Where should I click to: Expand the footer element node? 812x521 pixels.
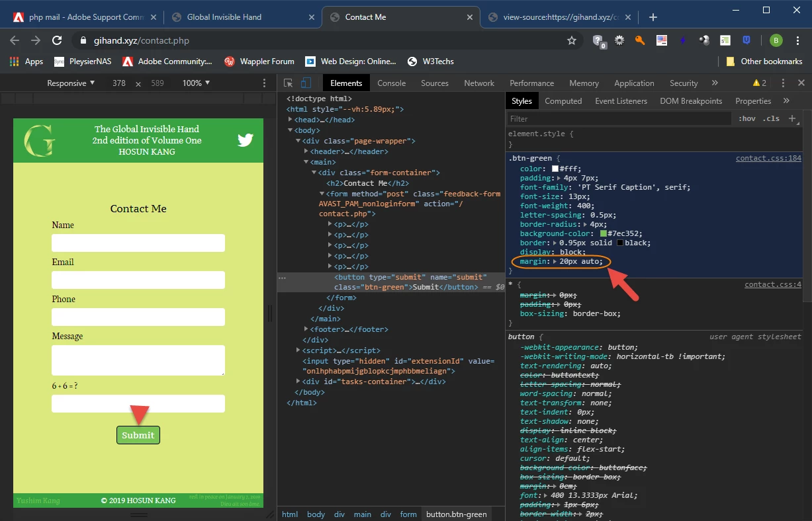[306, 329]
